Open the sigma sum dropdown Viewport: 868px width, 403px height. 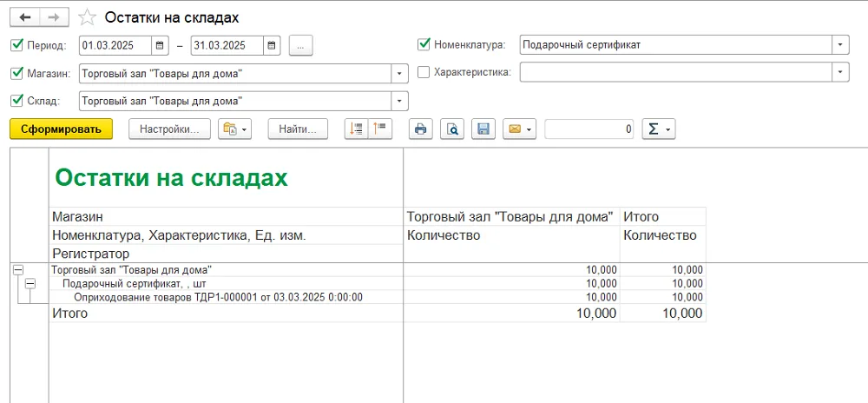tap(658, 129)
